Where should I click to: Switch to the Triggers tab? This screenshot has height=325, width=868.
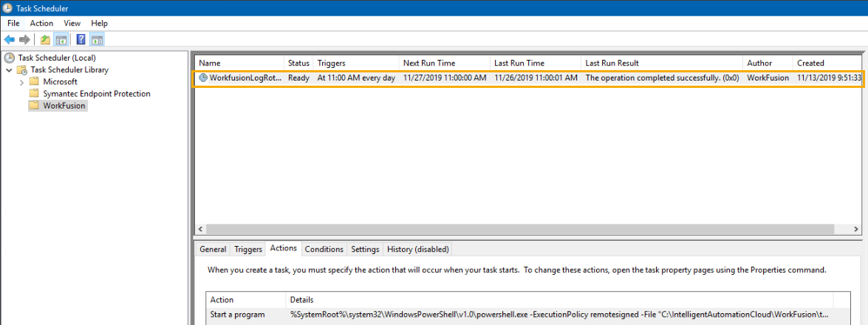point(248,249)
